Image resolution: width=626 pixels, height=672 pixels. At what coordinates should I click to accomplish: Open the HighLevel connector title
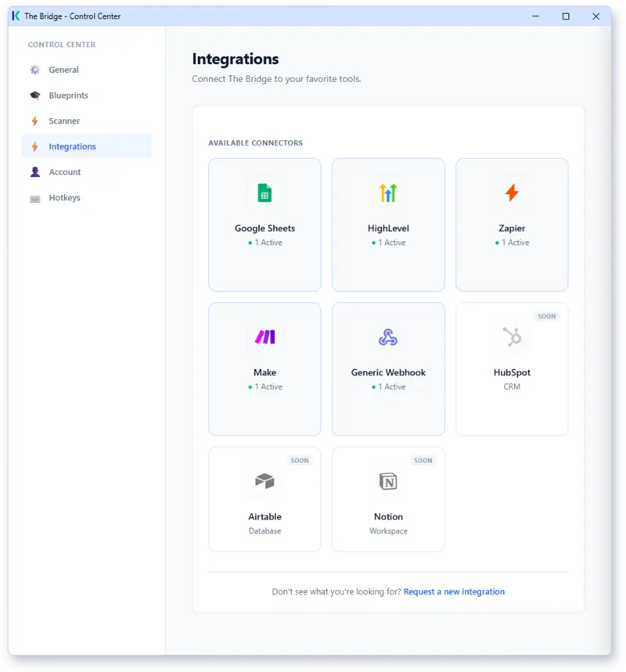(388, 228)
